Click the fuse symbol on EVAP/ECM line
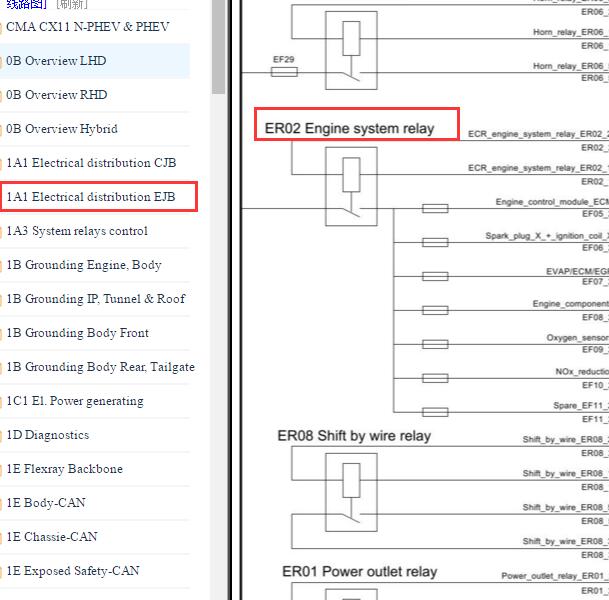Image resolution: width=609 pixels, height=600 pixels. (435, 277)
